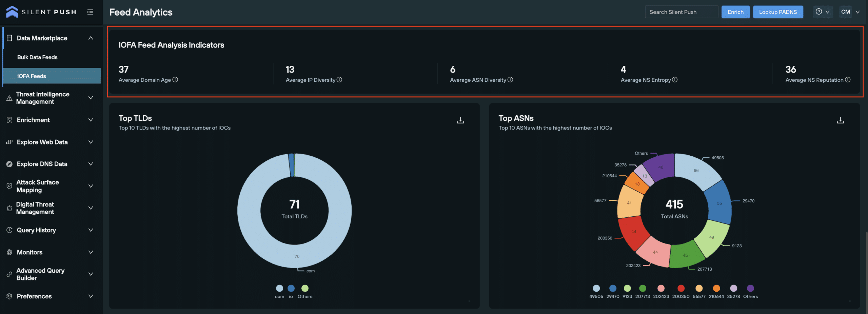The width and height of the screenshot is (868, 314).
Task: Click the 210644 legend swatch
Action: pos(716,288)
